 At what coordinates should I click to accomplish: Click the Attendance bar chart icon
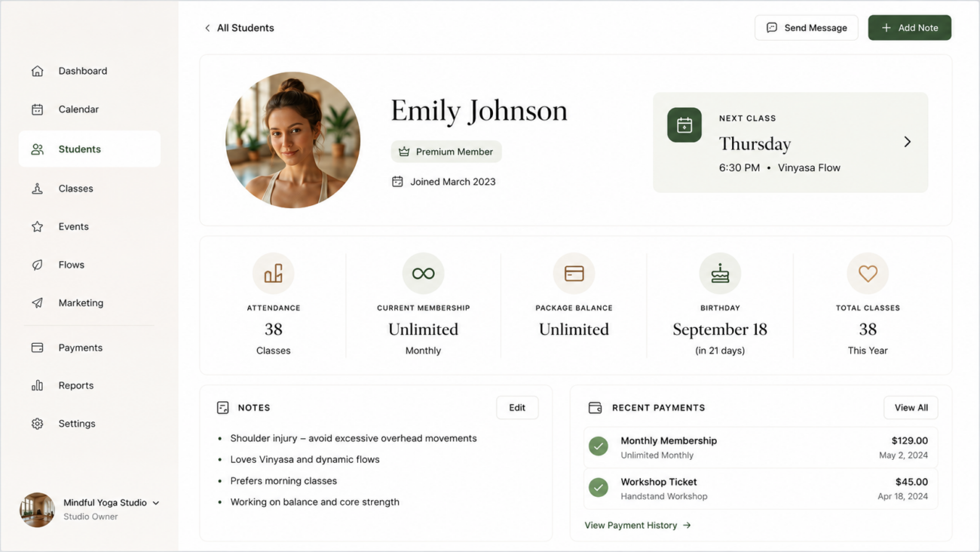click(274, 273)
